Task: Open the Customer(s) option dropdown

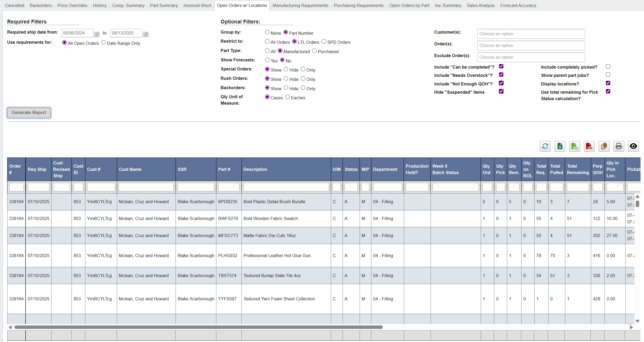Action: point(531,34)
